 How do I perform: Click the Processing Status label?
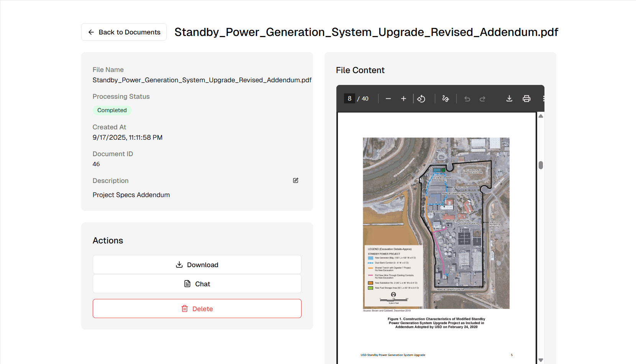coord(121,96)
